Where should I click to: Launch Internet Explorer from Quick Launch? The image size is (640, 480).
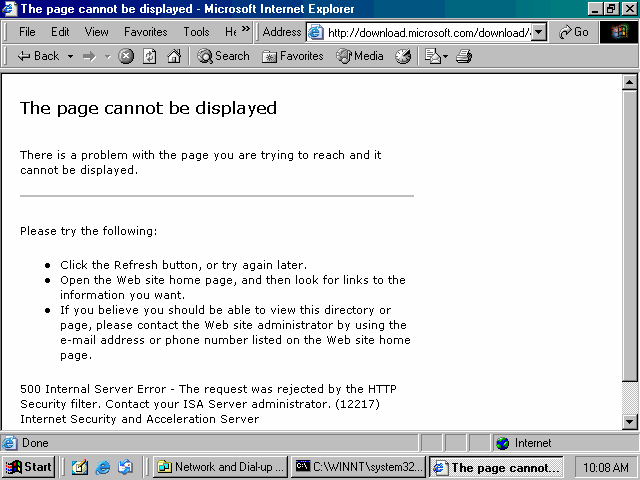click(102, 467)
